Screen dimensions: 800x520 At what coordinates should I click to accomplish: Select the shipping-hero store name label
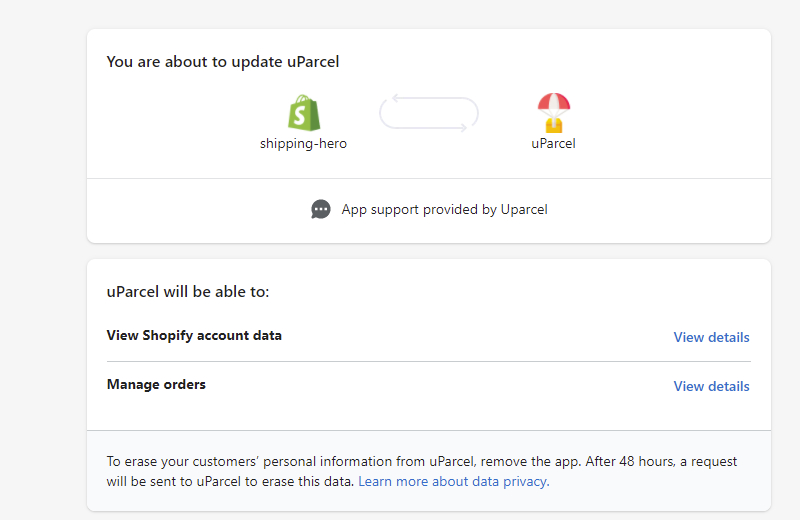303,143
